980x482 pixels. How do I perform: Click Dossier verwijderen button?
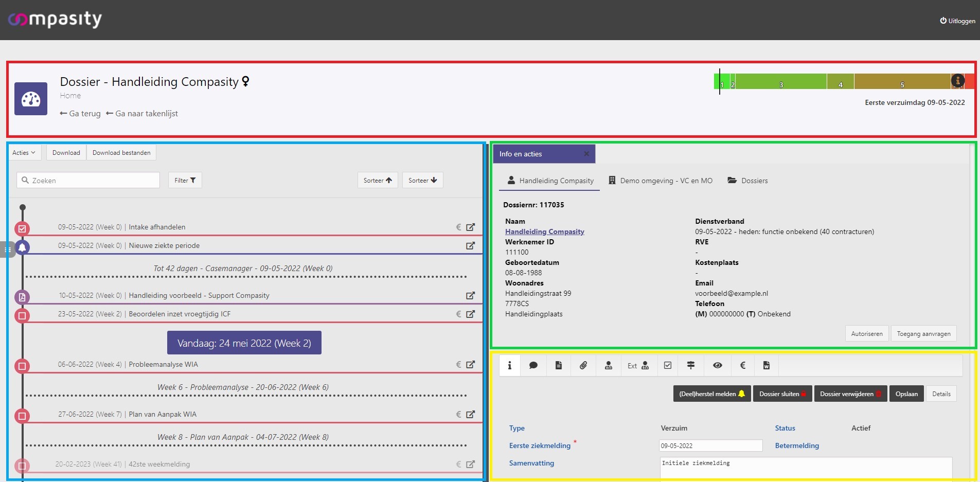click(x=850, y=394)
